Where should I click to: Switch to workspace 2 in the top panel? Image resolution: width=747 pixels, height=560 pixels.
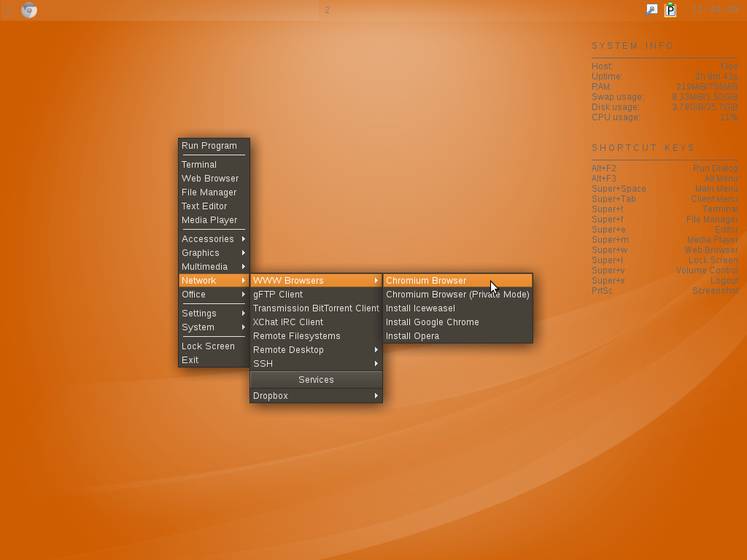pos(327,10)
